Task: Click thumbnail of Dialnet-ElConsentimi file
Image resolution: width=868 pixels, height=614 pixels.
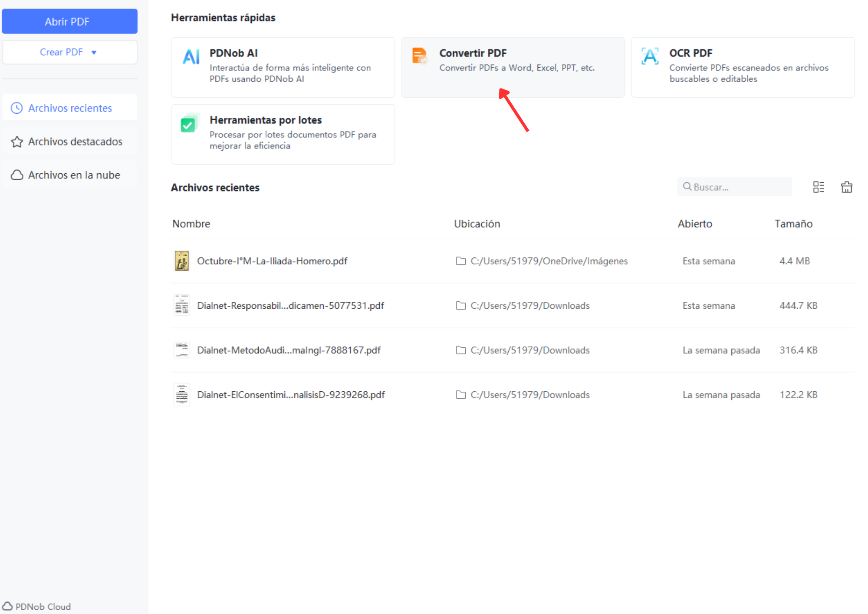Action: coord(182,394)
